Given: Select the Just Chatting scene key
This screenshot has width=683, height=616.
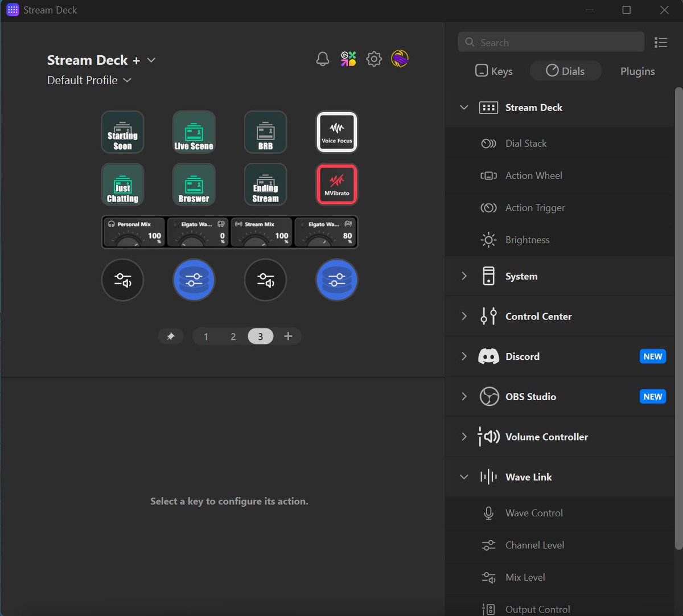Looking at the screenshot, I should coord(122,184).
